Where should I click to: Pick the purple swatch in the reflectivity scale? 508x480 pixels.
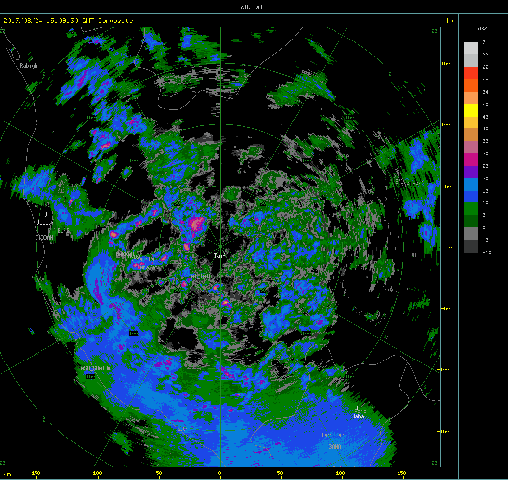pyautogui.click(x=471, y=172)
